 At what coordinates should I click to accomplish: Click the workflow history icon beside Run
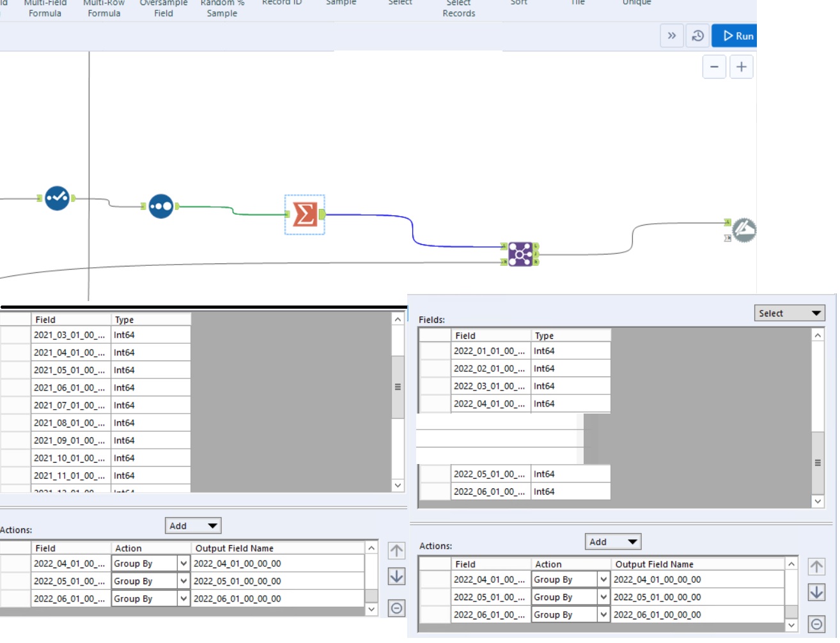point(698,36)
